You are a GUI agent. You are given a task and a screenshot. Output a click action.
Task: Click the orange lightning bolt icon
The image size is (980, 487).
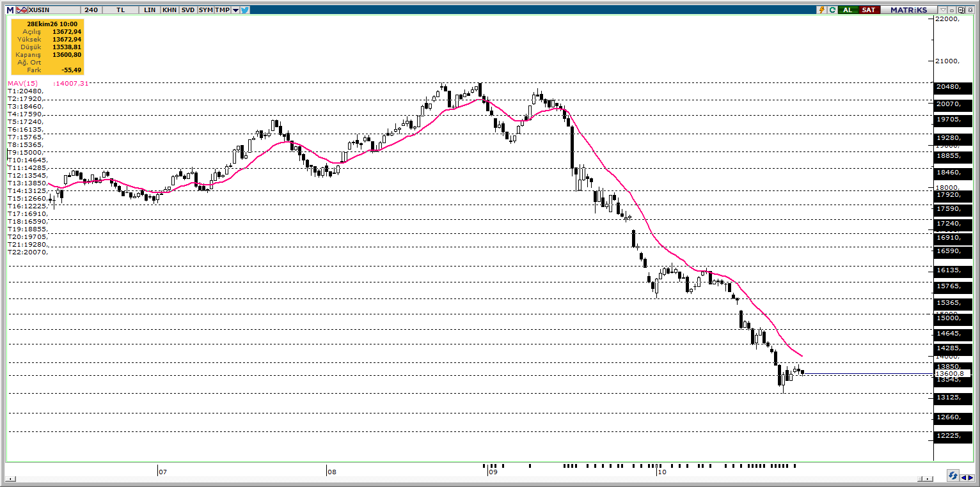point(822,10)
